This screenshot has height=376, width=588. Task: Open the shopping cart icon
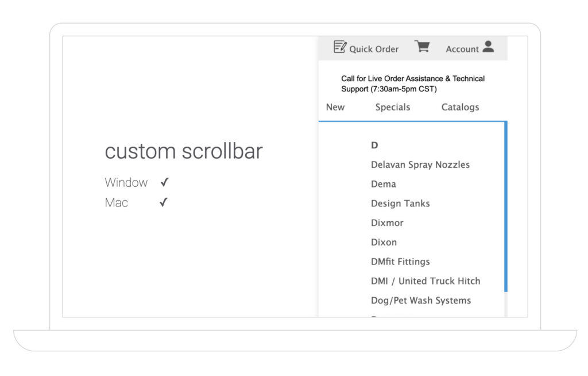[x=423, y=47]
